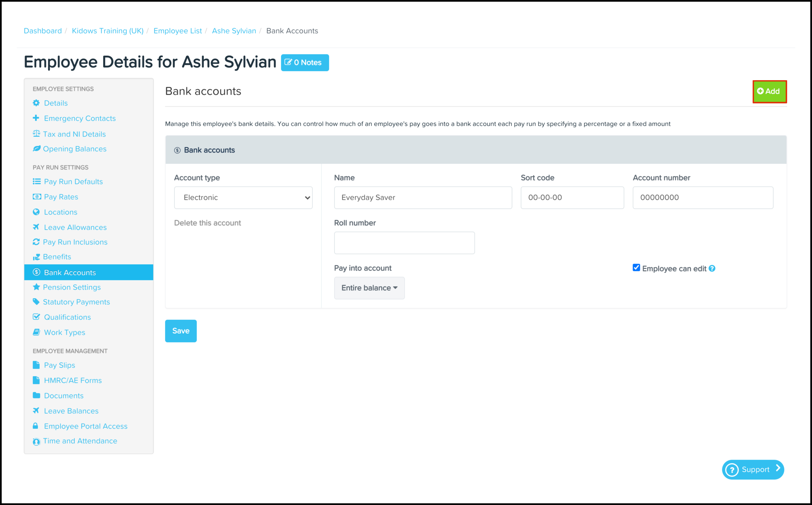Click the green Add button
Viewport: 812px width, 505px height.
click(x=769, y=92)
